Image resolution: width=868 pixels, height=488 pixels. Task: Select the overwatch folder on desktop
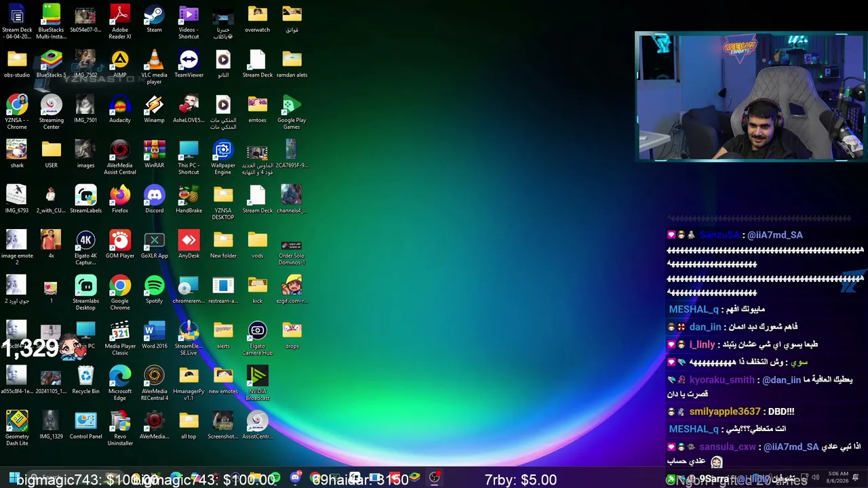(258, 19)
